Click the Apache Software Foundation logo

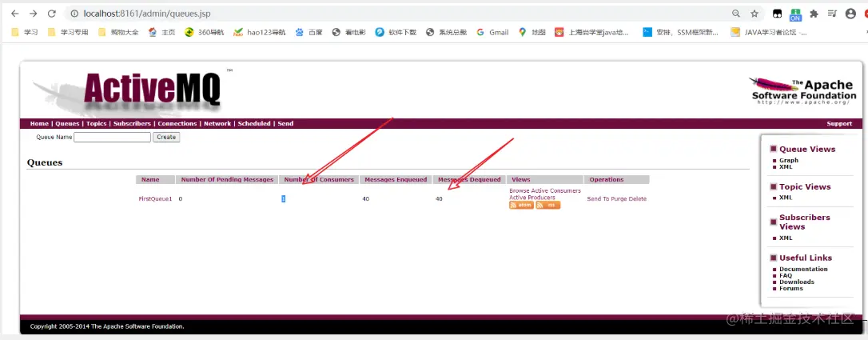click(x=802, y=91)
